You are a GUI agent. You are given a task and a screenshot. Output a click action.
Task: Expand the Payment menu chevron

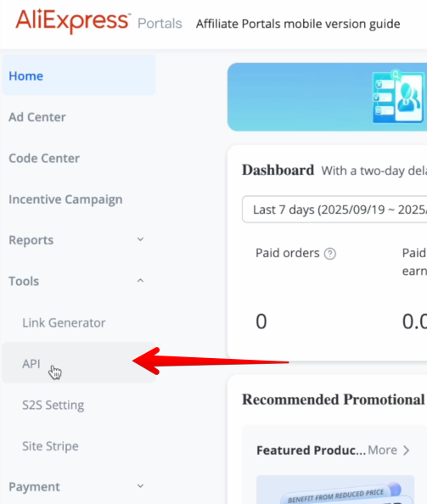pyautogui.click(x=140, y=486)
